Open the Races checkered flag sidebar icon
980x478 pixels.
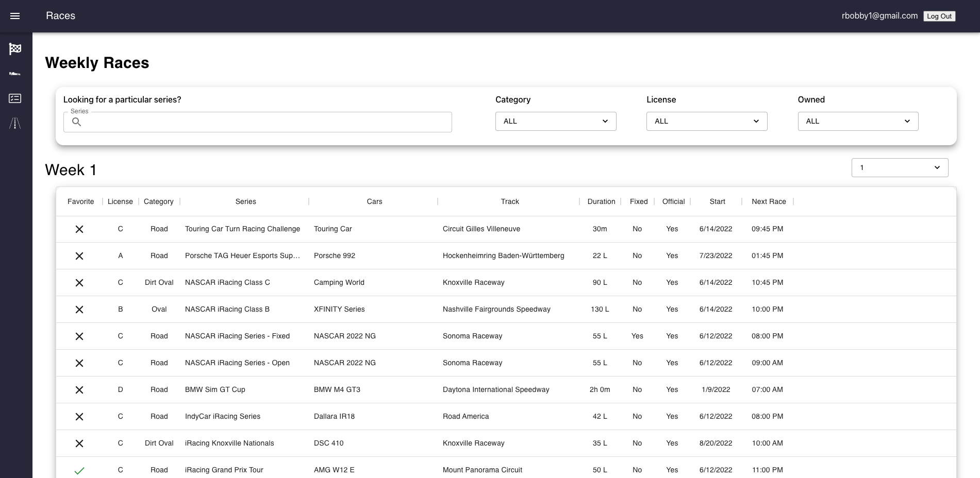coord(15,49)
